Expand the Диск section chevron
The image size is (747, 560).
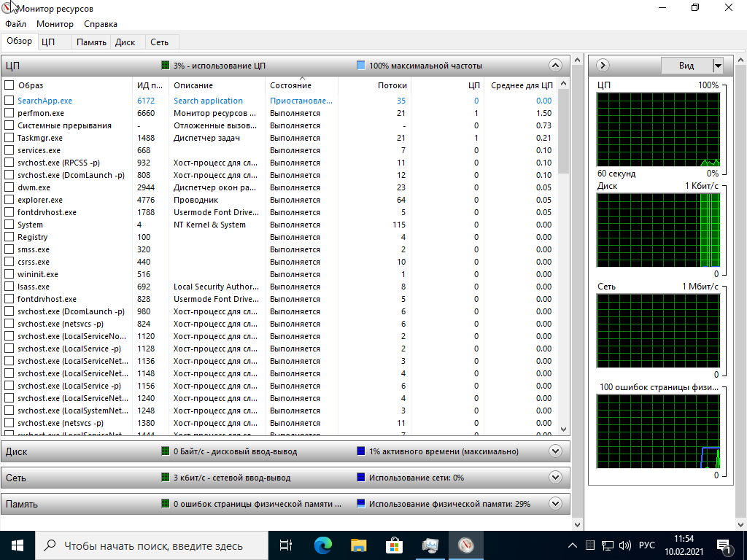click(x=555, y=451)
